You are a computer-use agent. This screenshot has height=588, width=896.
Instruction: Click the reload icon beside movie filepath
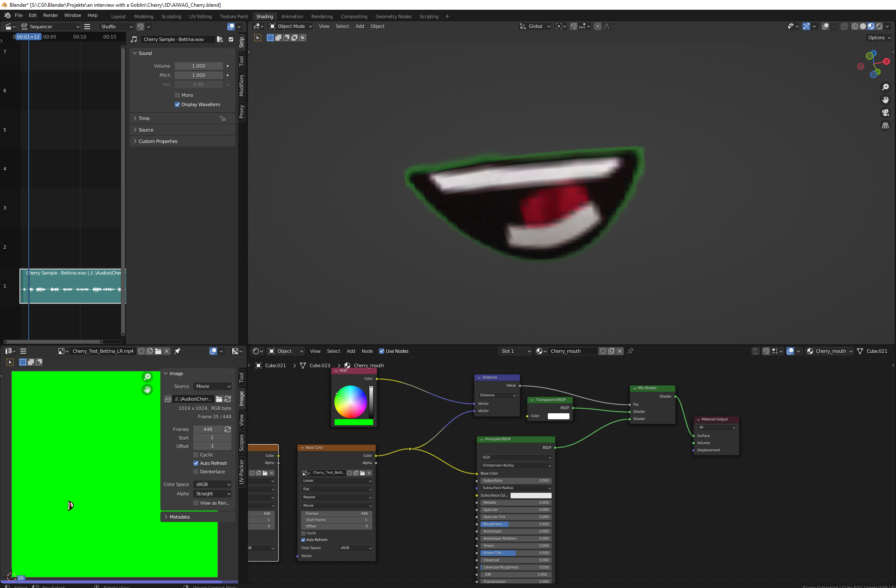pos(228,399)
